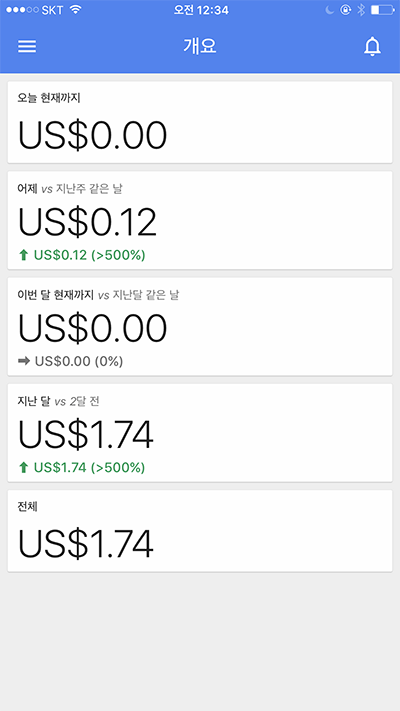Tap the green US$0.12 (>500%) change text

90,255
